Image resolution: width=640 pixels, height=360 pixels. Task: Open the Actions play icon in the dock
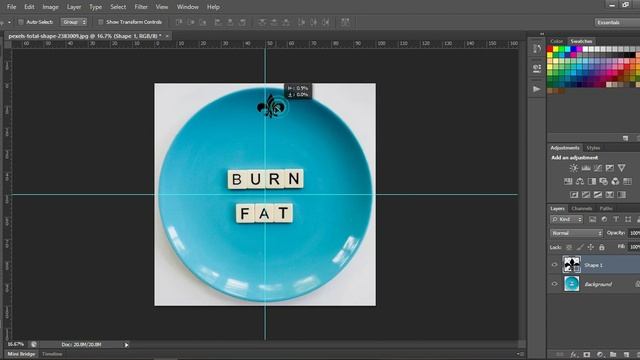pyautogui.click(x=537, y=89)
